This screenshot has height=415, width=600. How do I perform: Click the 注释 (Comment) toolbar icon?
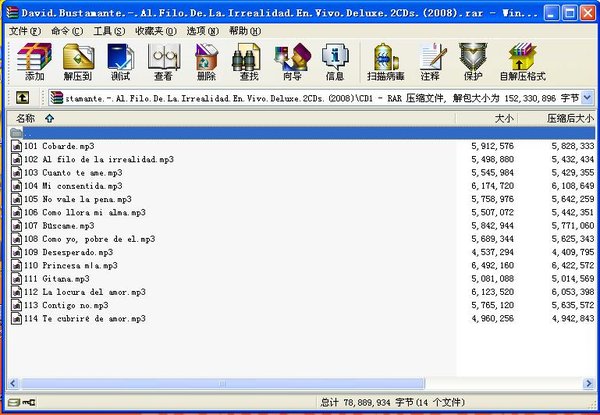431,62
